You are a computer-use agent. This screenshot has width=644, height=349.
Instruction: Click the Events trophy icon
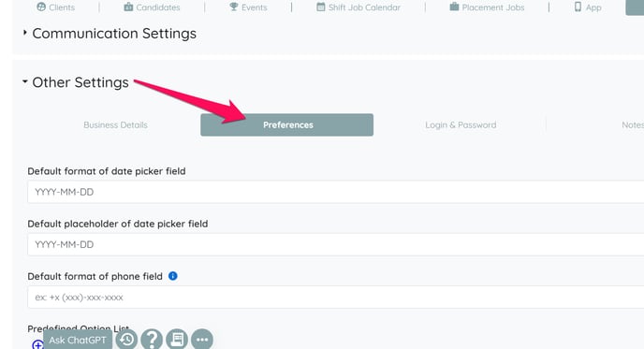click(x=234, y=7)
